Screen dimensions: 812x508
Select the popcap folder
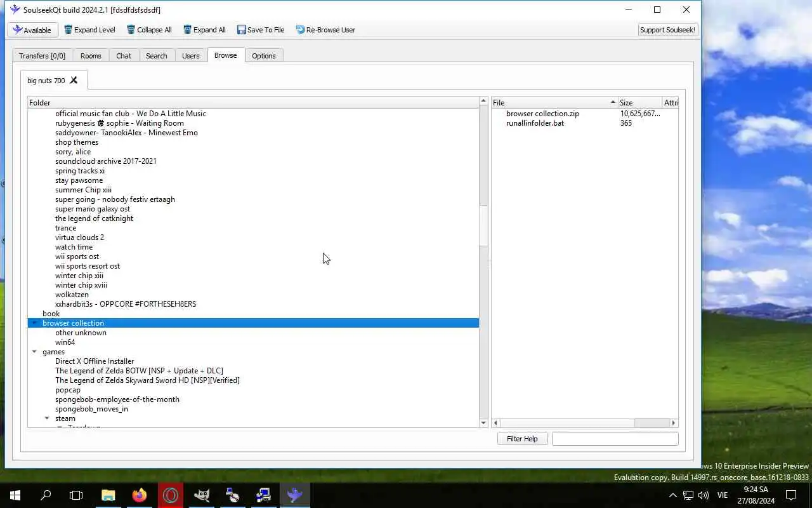(x=68, y=390)
